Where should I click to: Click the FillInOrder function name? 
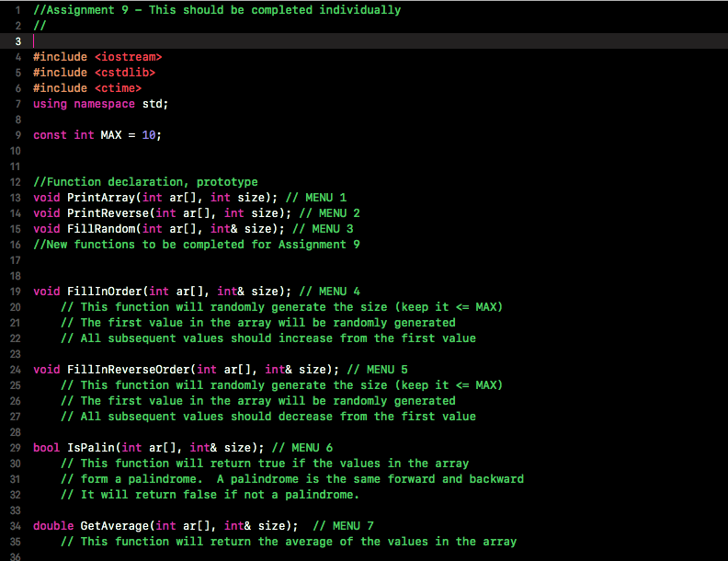pos(105,292)
